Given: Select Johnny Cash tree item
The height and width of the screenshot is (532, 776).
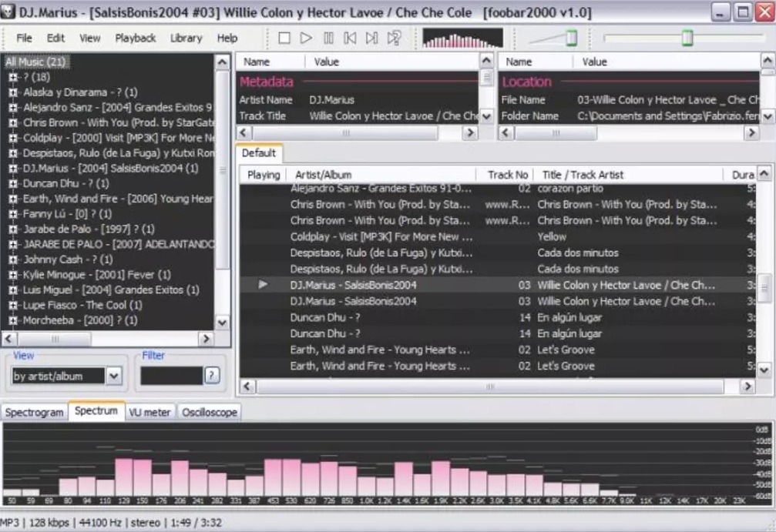Looking at the screenshot, I should click(x=68, y=259).
